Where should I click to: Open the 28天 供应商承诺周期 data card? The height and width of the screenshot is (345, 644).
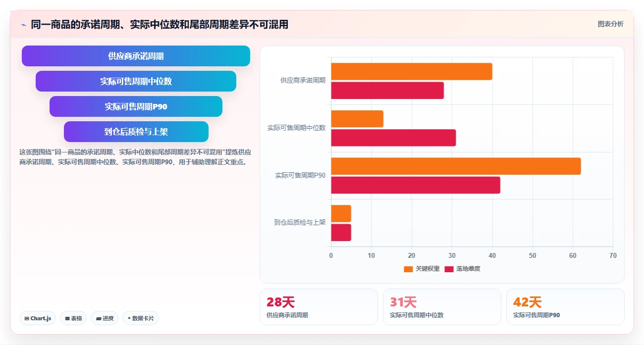pos(319,307)
